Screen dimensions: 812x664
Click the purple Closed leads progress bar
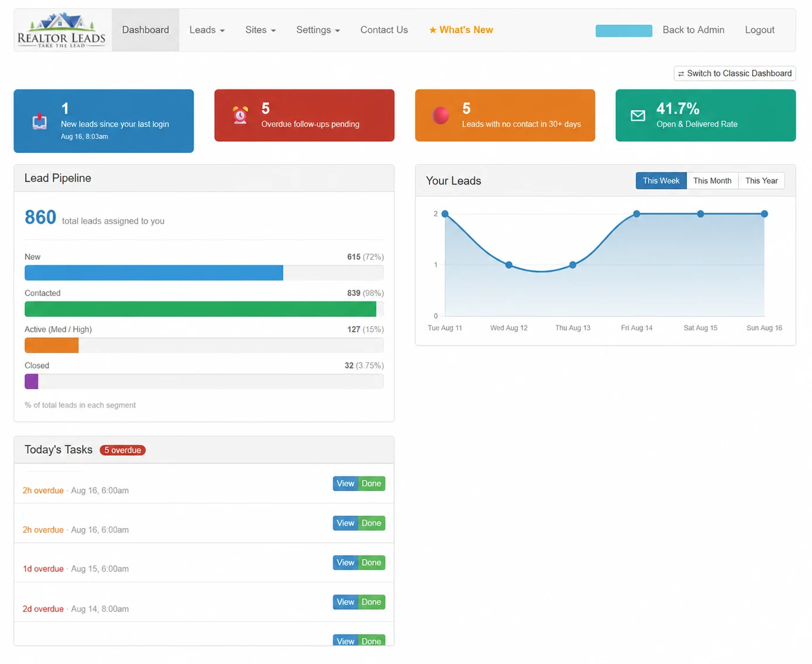pyautogui.click(x=32, y=382)
